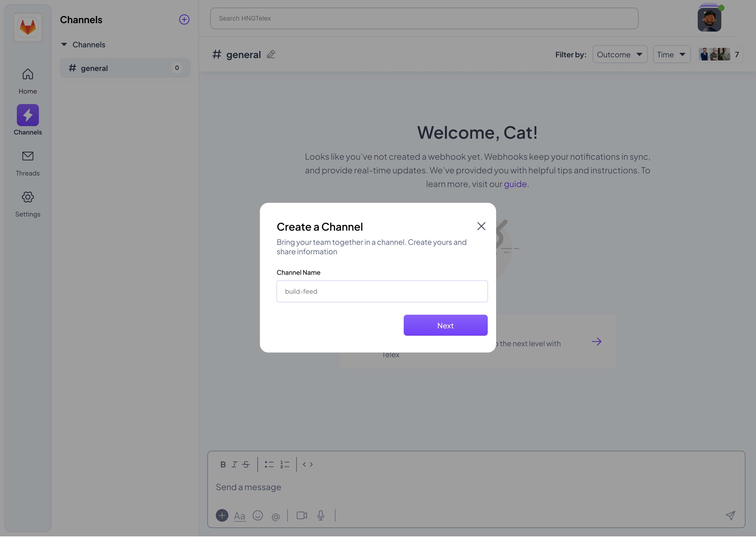Open Threads from the sidebar
This screenshot has height=538, width=756.
coord(28,163)
